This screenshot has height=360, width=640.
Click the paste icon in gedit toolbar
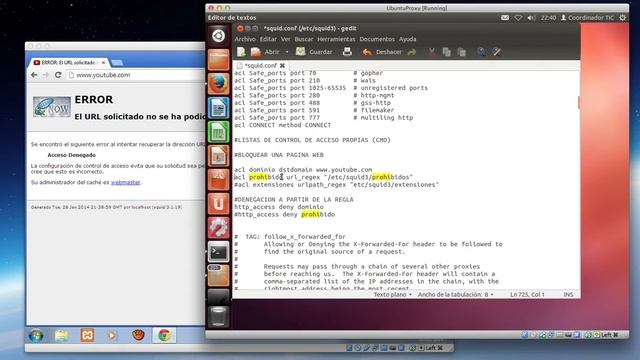(462, 52)
